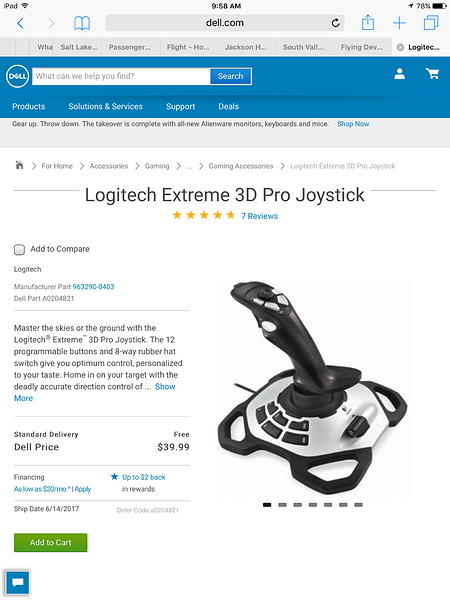Open a new tab with the plus icon
This screenshot has width=450, height=600.
tap(399, 23)
